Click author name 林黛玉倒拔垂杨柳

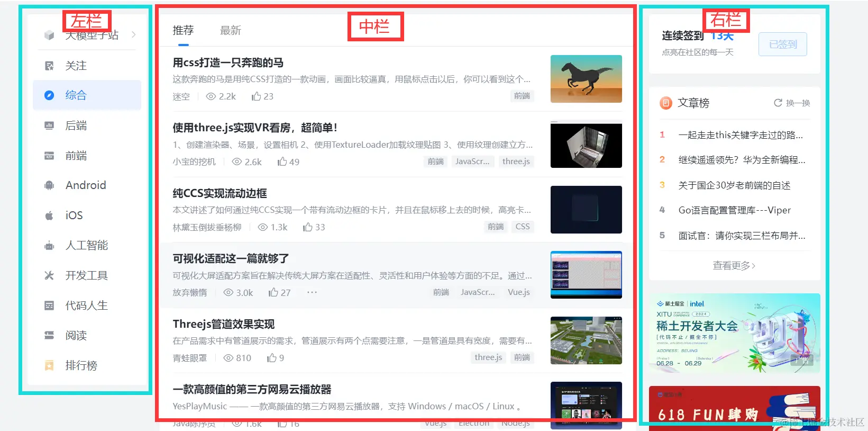207,227
